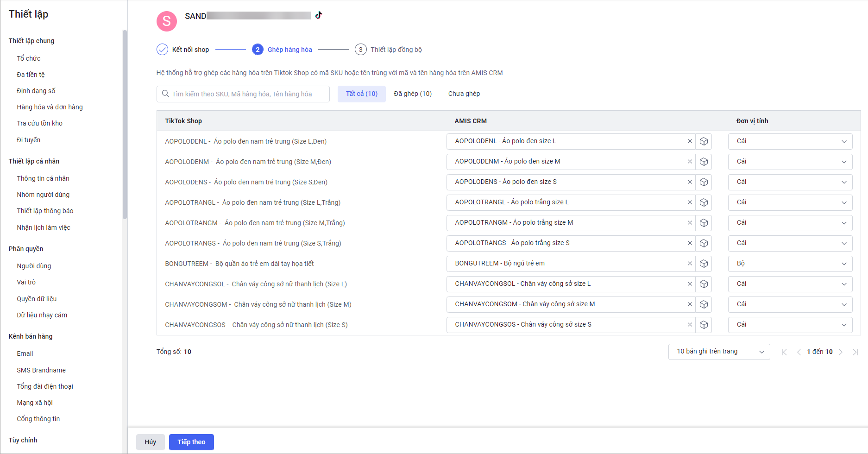868x454 pixels.
Task: Open unit dropdown for AOPOLODENL row
Action: [790, 141]
